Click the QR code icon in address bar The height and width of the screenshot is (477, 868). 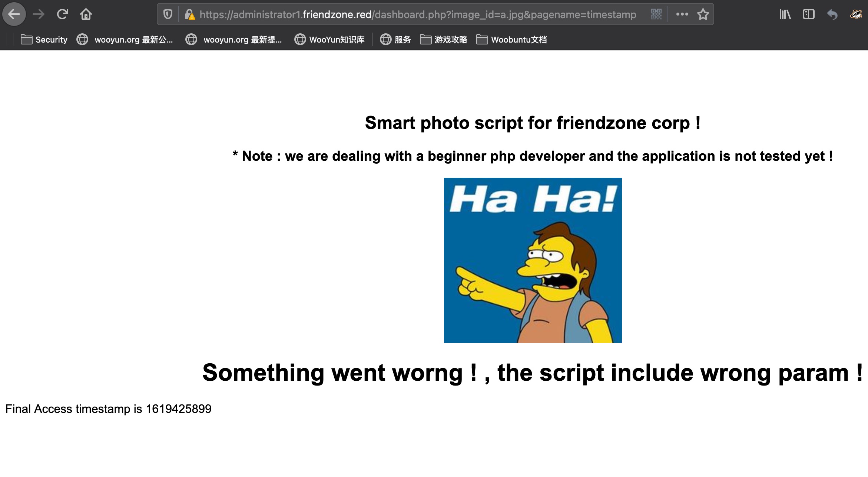coord(656,14)
